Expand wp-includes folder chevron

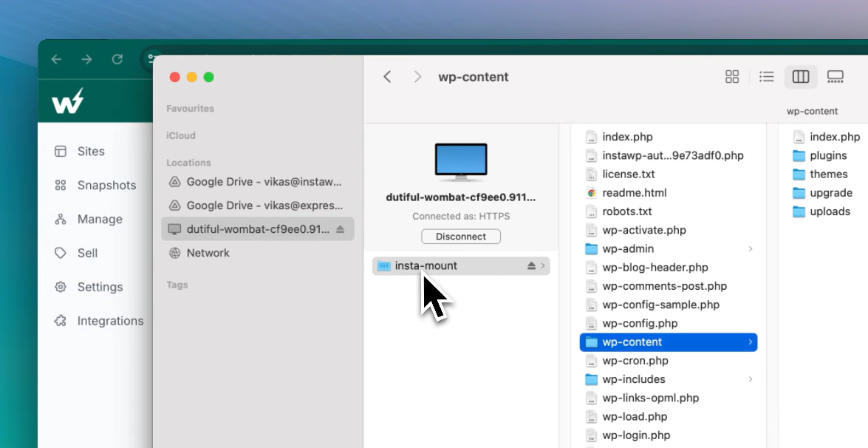pyautogui.click(x=750, y=379)
